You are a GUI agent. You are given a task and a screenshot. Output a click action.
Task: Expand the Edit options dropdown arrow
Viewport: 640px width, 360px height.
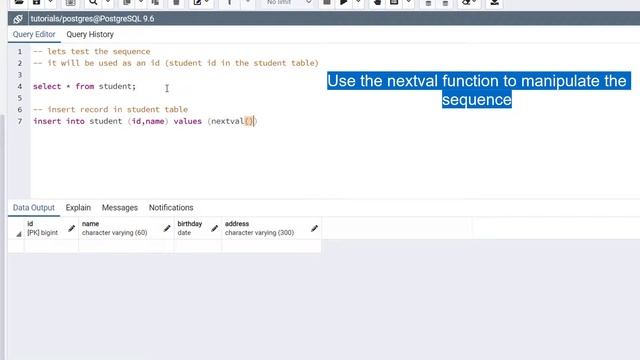coord(207,2)
